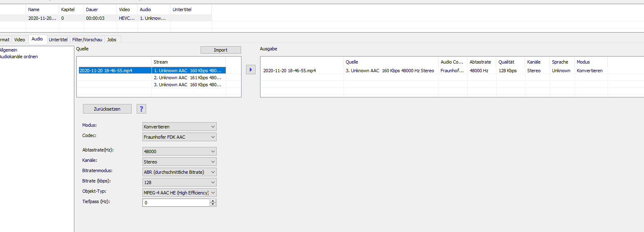Click the Import button
644x232 pixels.
220,50
